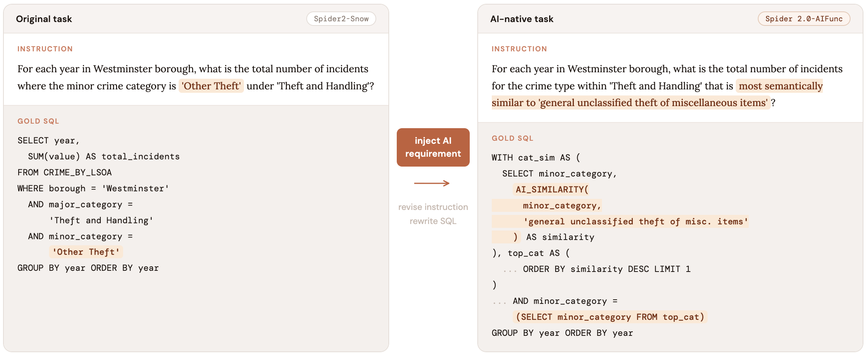The height and width of the screenshot is (356, 868).
Task: Click highlighted 'Other Theft' in the original instruction
Action: (x=211, y=86)
